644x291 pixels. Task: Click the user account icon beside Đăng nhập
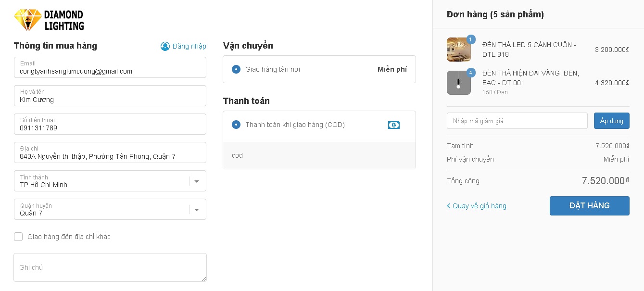click(165, 46)
